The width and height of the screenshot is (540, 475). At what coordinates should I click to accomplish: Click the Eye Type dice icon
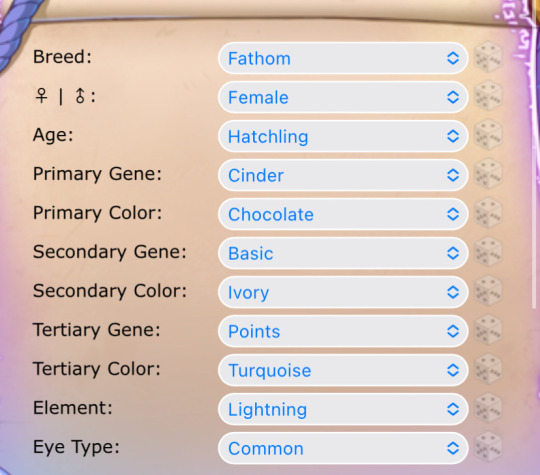point(488,447)
